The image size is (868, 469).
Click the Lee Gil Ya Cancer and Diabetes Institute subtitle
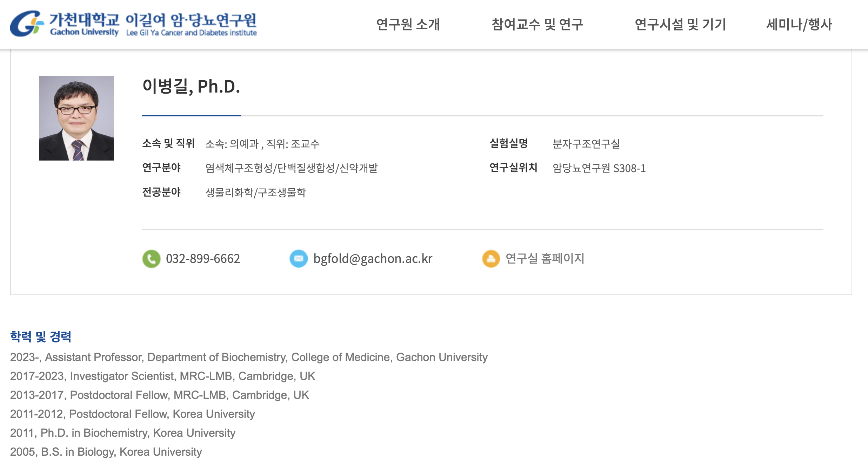192,33
